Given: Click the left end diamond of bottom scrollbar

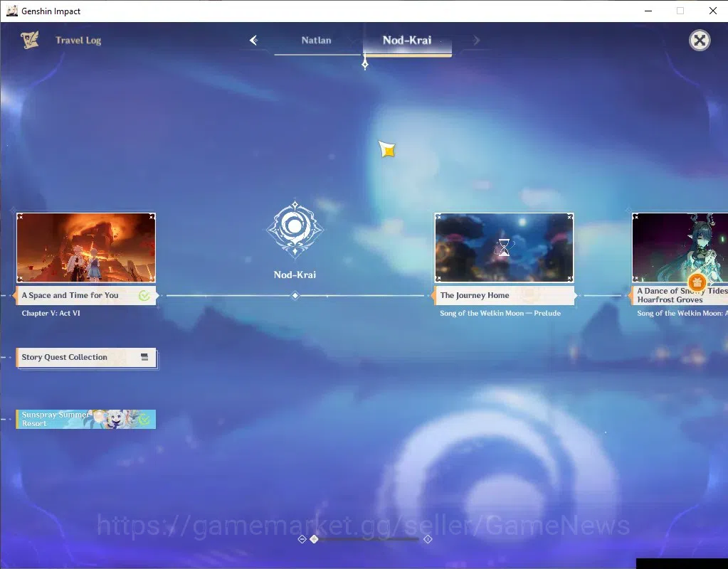Looking at the screenshot, I should pyautogui.click(x=302, y=539).
